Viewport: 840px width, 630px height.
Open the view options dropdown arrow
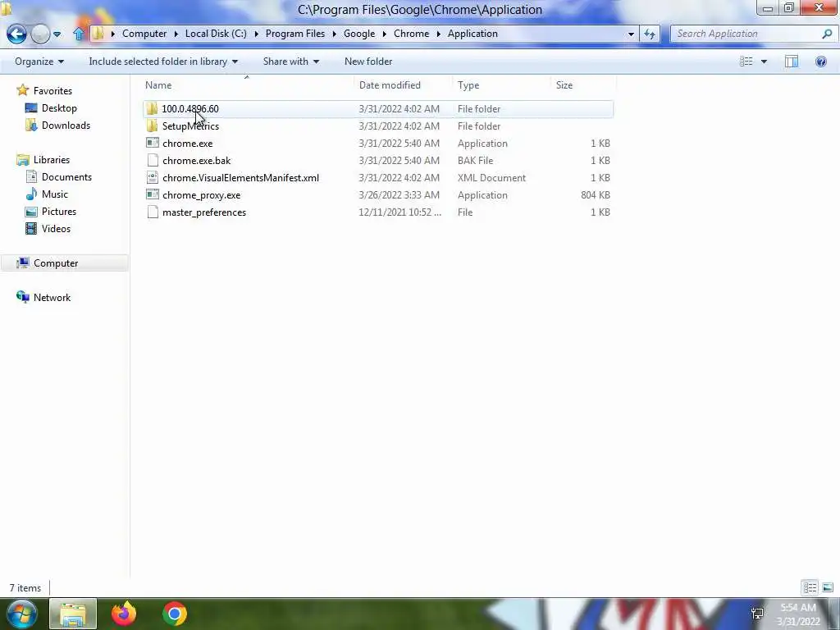tap(764, 62)
